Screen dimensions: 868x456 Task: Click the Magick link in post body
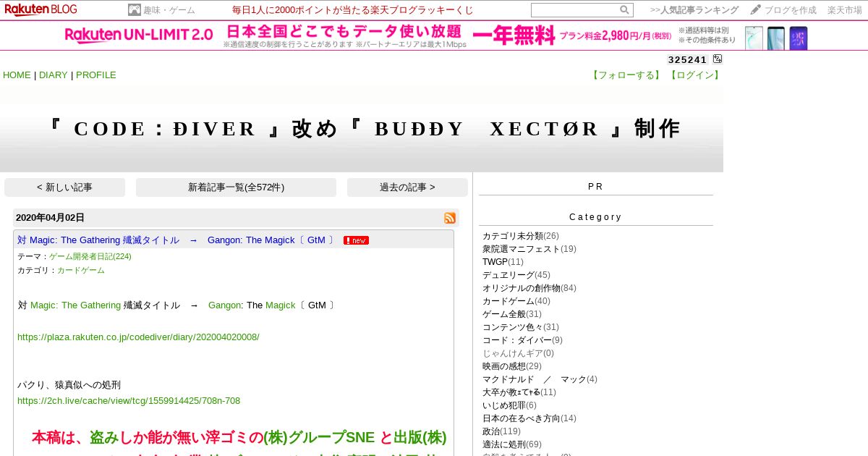[x=280, y=305]
